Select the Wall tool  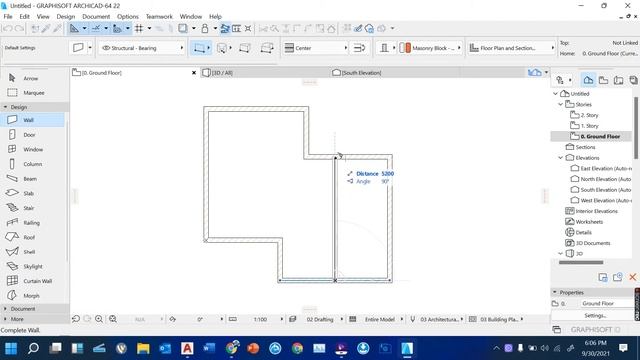(x=33, y=120)
